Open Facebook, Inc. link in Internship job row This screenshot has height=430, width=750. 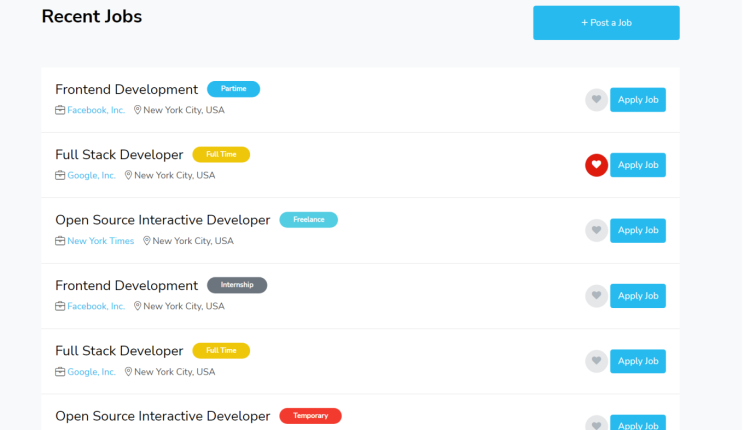pyautogui.click(x=96, y=306)
